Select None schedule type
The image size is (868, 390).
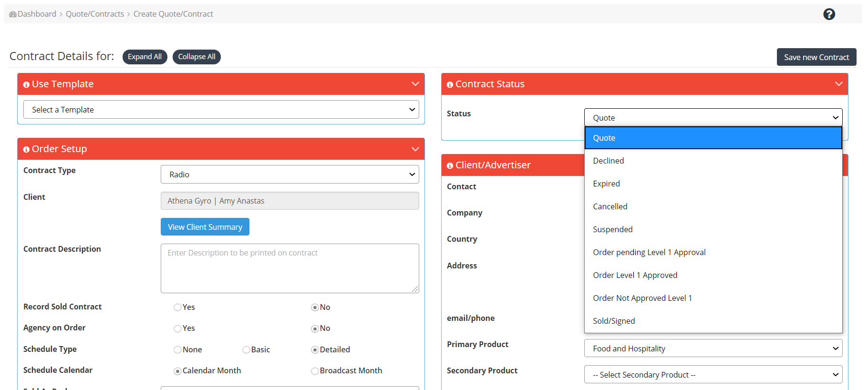177,350
